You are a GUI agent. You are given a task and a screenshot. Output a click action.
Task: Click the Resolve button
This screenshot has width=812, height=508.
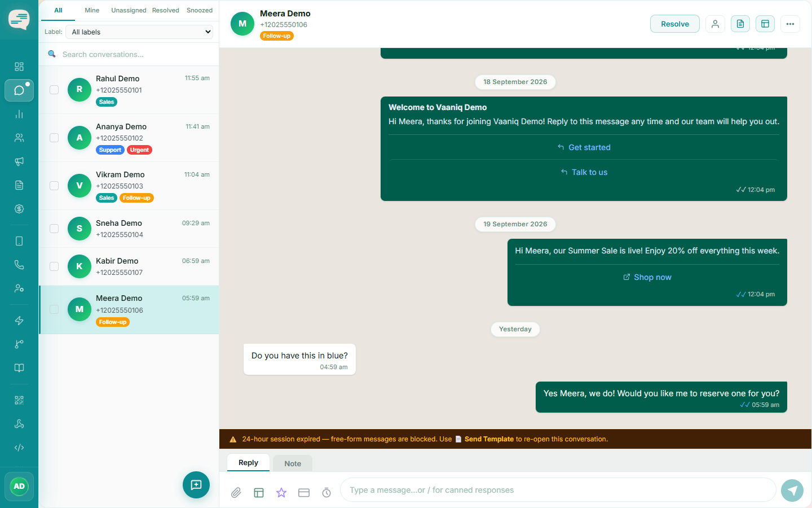click(x=675, y=24)
